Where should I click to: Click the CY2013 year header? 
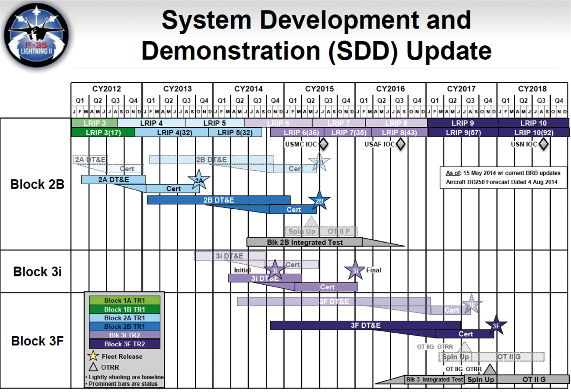(178, 89)
